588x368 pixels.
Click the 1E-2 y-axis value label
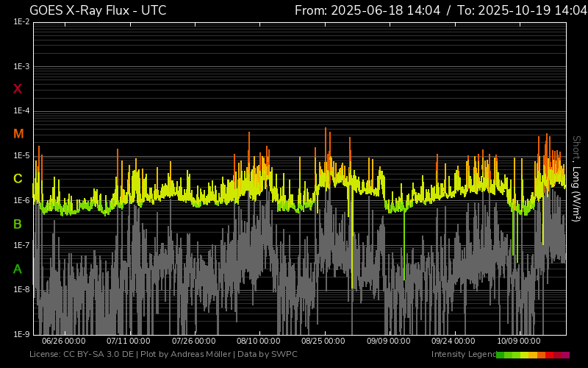coord(21,22)
